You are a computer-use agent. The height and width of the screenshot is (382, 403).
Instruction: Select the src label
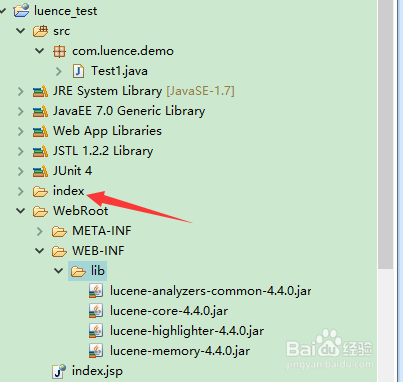61,31
